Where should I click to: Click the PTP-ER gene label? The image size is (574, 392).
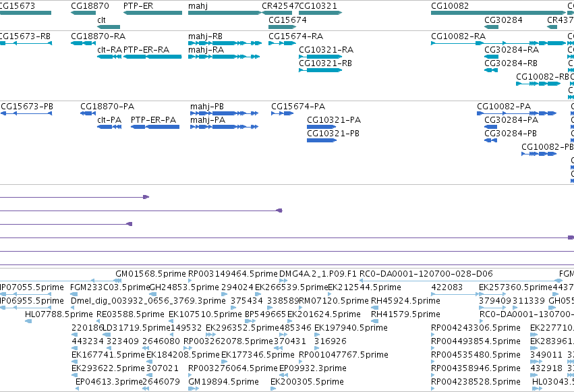click(138, 6)
